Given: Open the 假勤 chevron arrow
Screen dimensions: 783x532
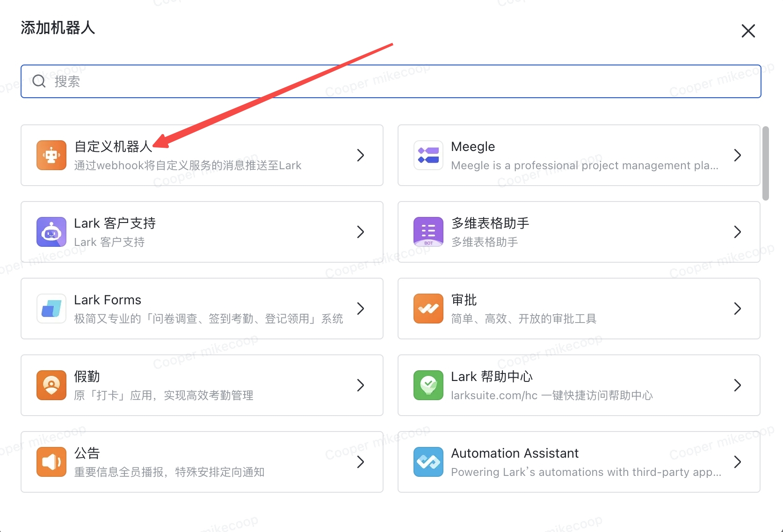Looking at the screenshot, I should 361,385.
